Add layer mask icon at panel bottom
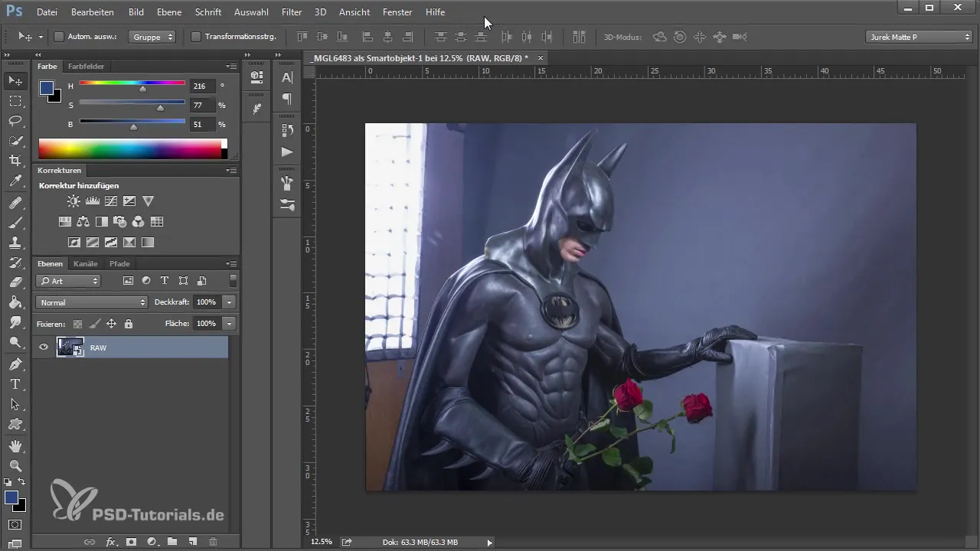980x551 pixels. pyautogui.click(x=131, y=542)
